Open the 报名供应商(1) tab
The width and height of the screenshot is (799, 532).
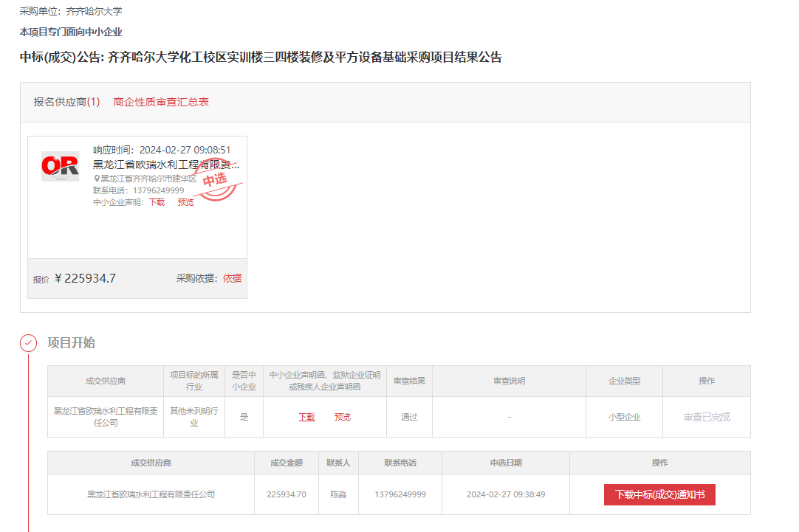tap(66, 102)
